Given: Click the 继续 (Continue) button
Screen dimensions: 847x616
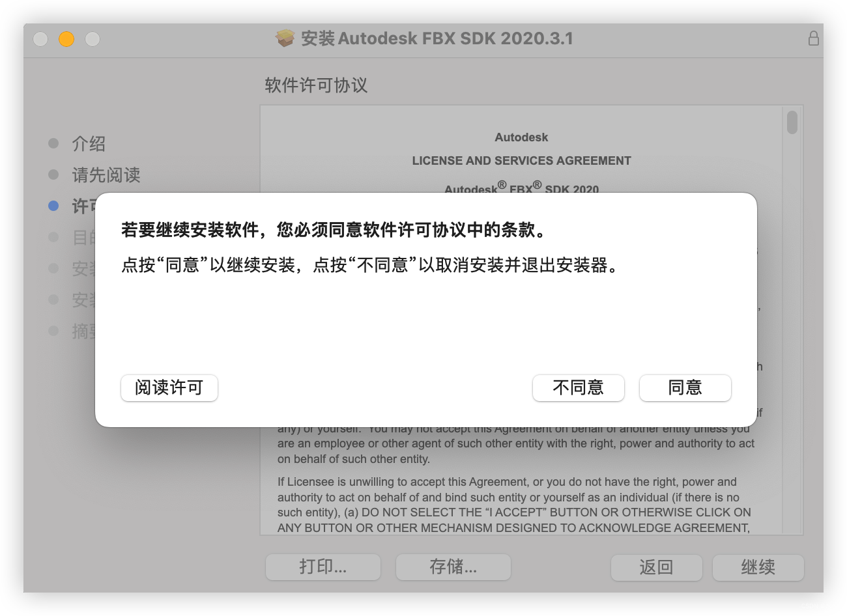Looking at the screenshot, I should (x=758, y=568).
